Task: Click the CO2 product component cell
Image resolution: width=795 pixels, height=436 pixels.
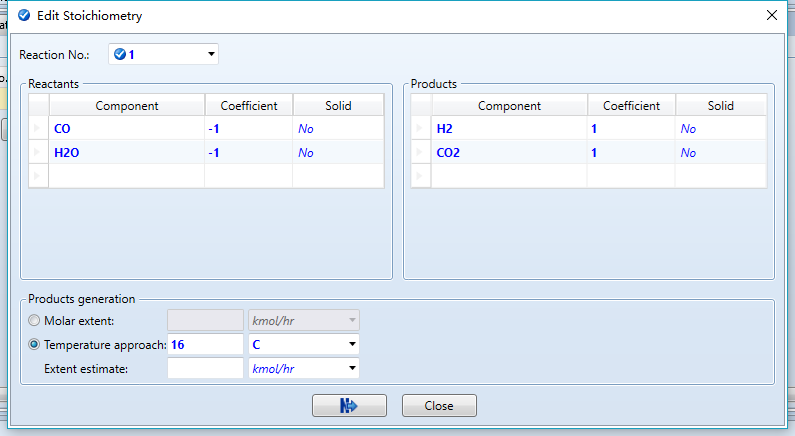Action: click(x=509, y=153)
